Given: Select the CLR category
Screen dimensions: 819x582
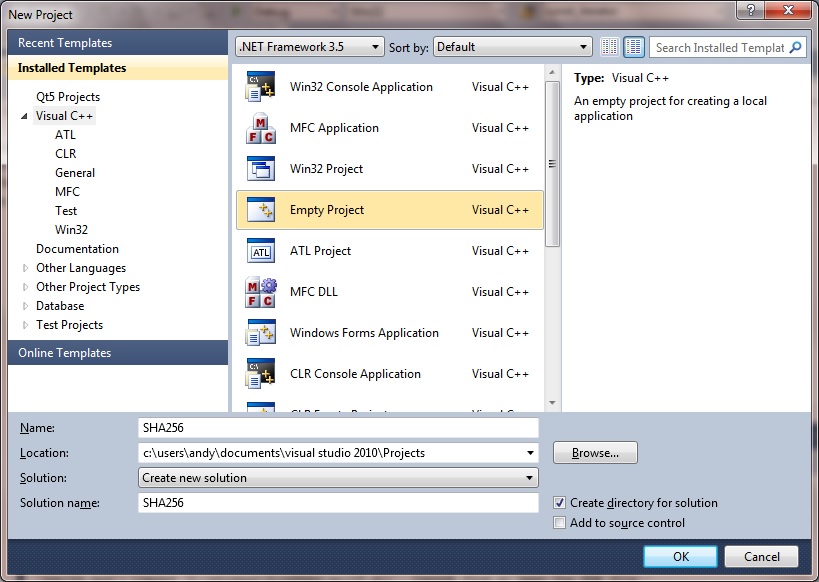Looking at the screenshot, I should point(66,154).
